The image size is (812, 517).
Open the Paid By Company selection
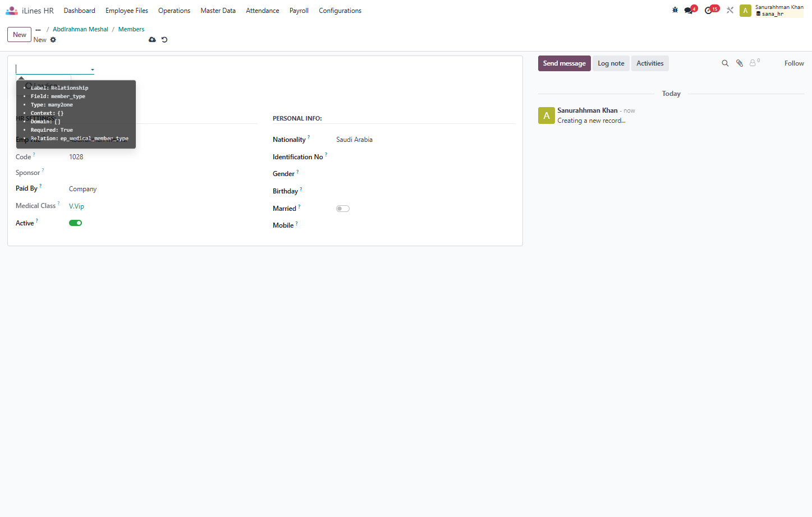pos(163,189)
